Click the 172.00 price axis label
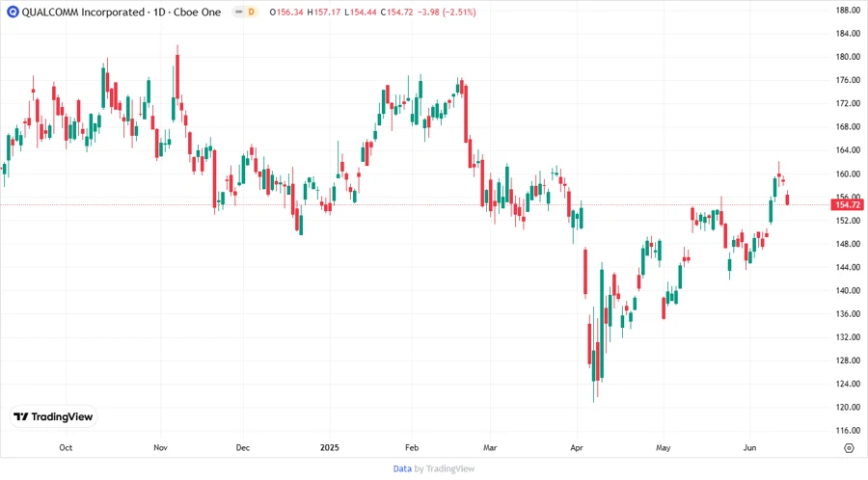The height and width of the screenshot is (480, 868). click(848, 103)
